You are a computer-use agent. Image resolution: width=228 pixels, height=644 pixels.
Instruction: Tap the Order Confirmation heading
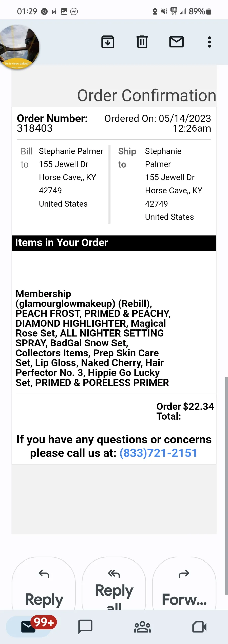tap(146, 95)
